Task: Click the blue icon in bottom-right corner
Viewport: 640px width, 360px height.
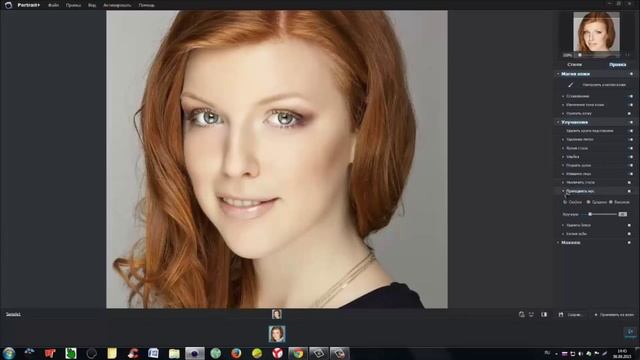Action: [x=630, y=333]
